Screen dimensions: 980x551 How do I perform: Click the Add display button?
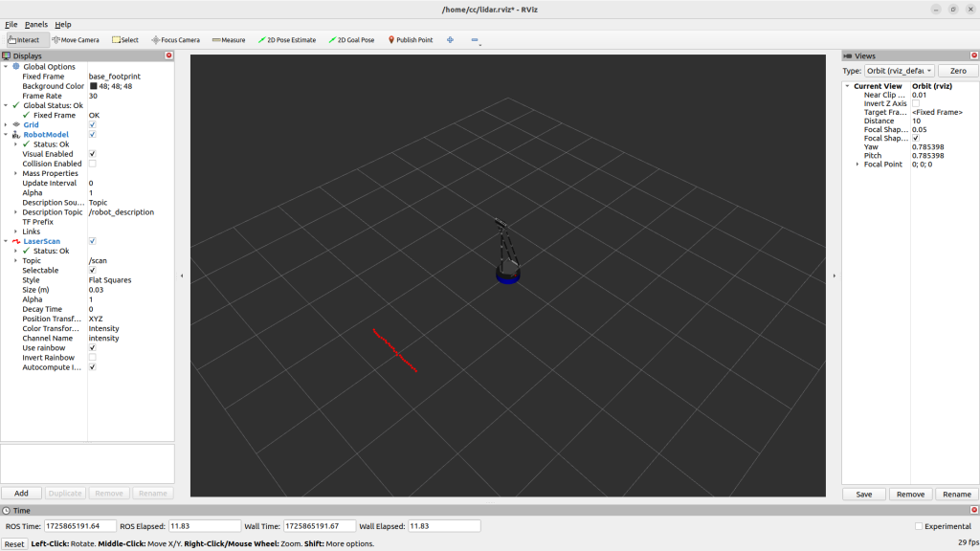pyautogui.click(x=21, y=494)
